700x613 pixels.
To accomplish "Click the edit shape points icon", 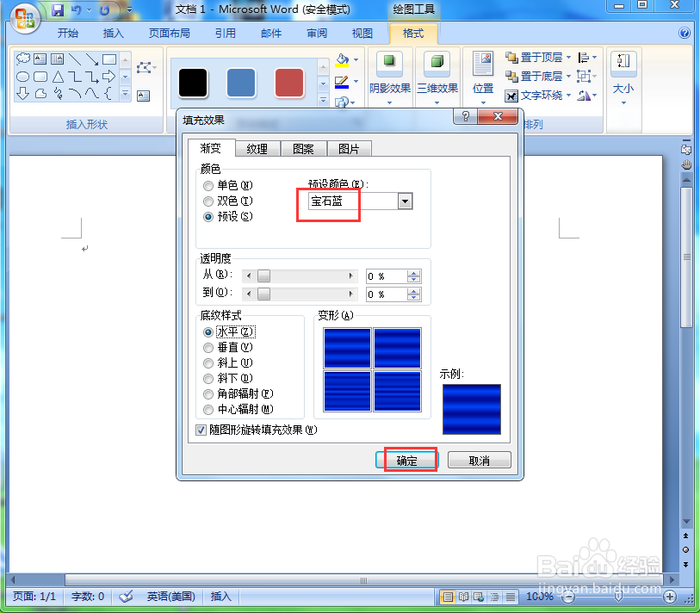I will tap(145, 68).
